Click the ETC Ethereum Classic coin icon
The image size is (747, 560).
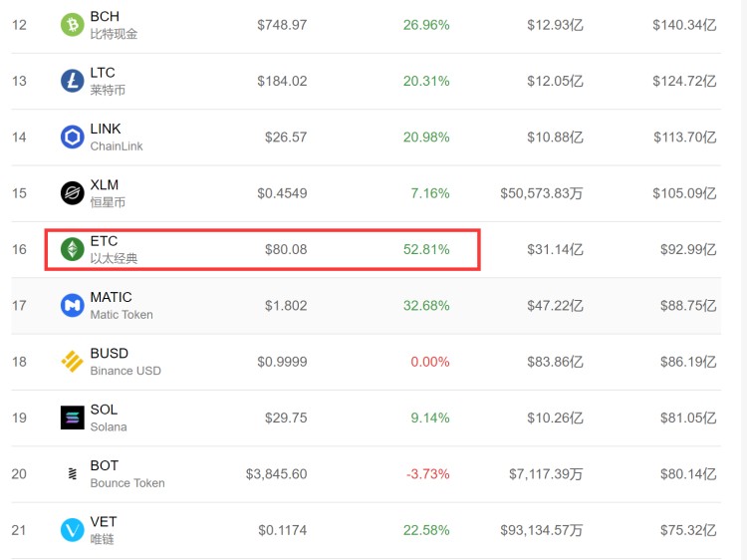(x=73, y=249)
